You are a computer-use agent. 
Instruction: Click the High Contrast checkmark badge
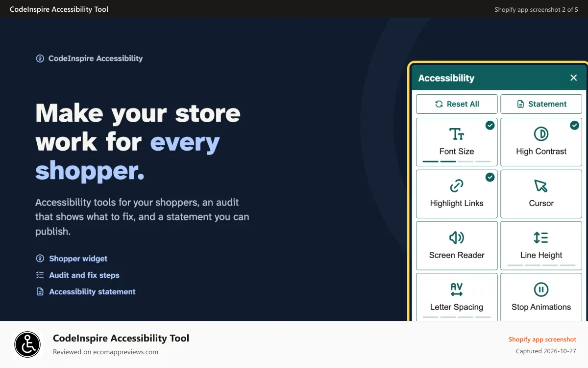574,126
